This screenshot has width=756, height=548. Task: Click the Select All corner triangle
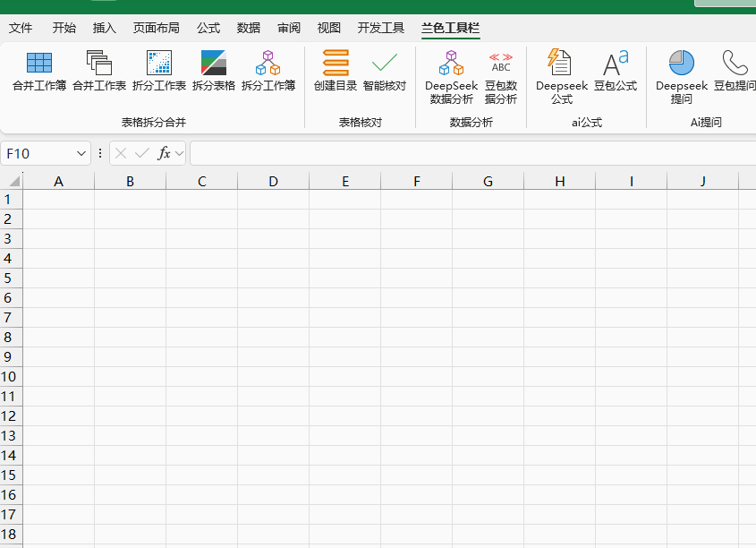click(x=14, y=182)
